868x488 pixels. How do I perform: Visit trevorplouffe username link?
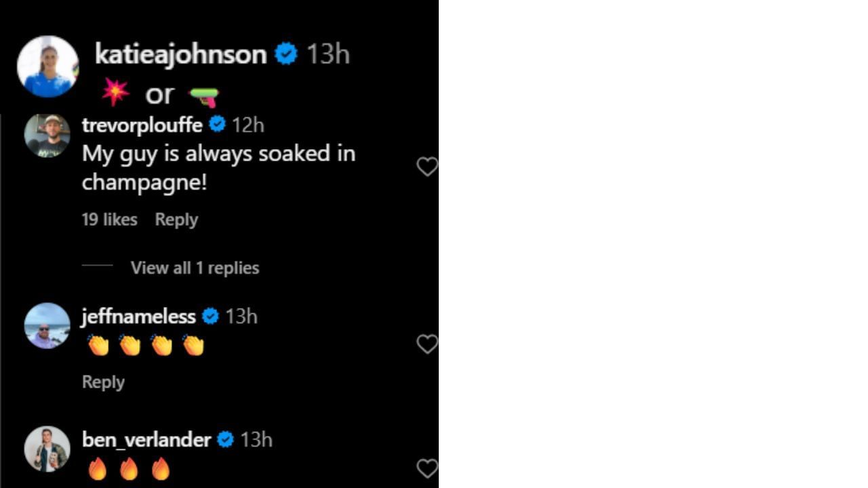point(142,125)
